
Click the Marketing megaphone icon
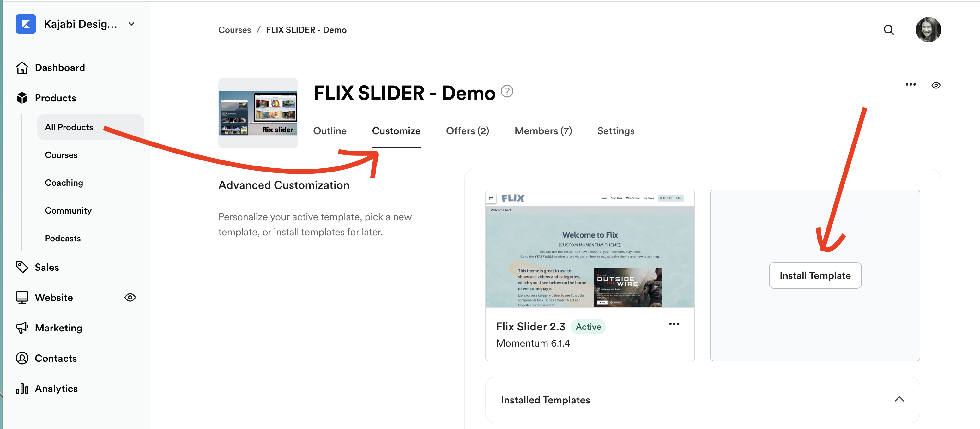point(22,328)
